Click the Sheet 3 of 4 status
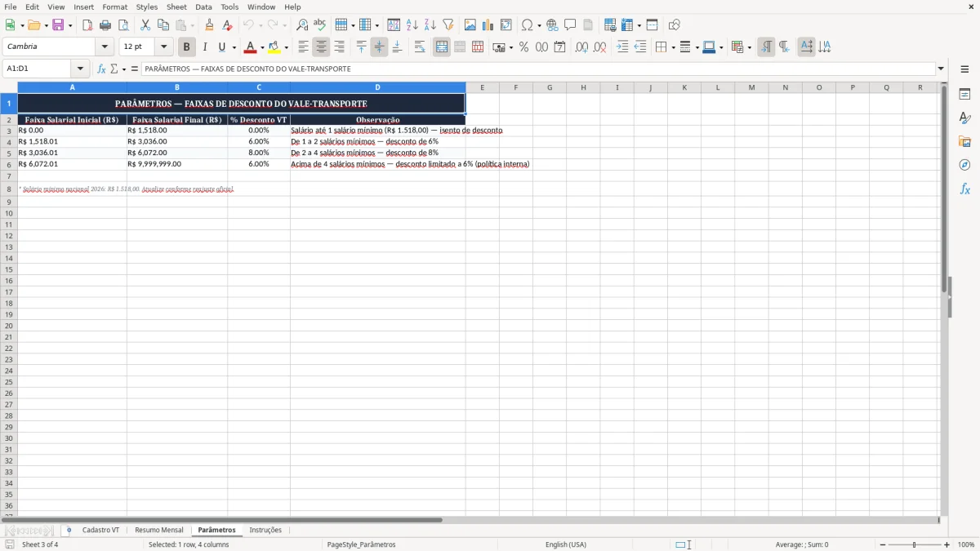Image resolution: width=980 pixels, height=551 pixels. pos(40,544)
